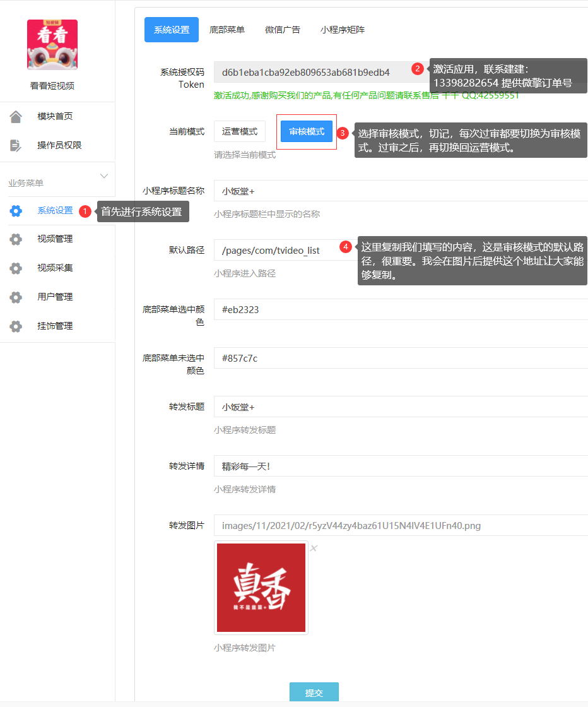
Task: Open 挂饰管理 in sidebar
Action: pos(55,326)
